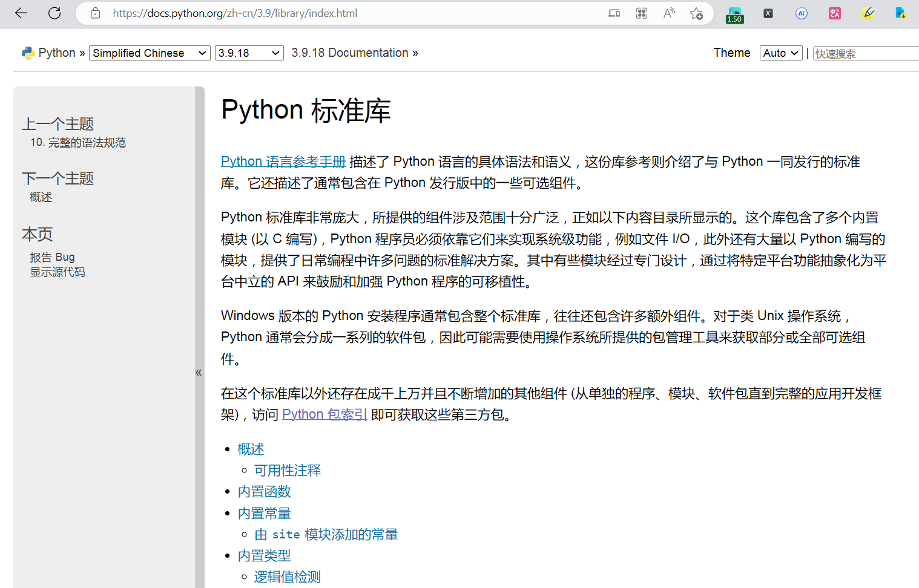Start Read aloud from address bar icon
The image size is (919, 588).
click(669, 13)
